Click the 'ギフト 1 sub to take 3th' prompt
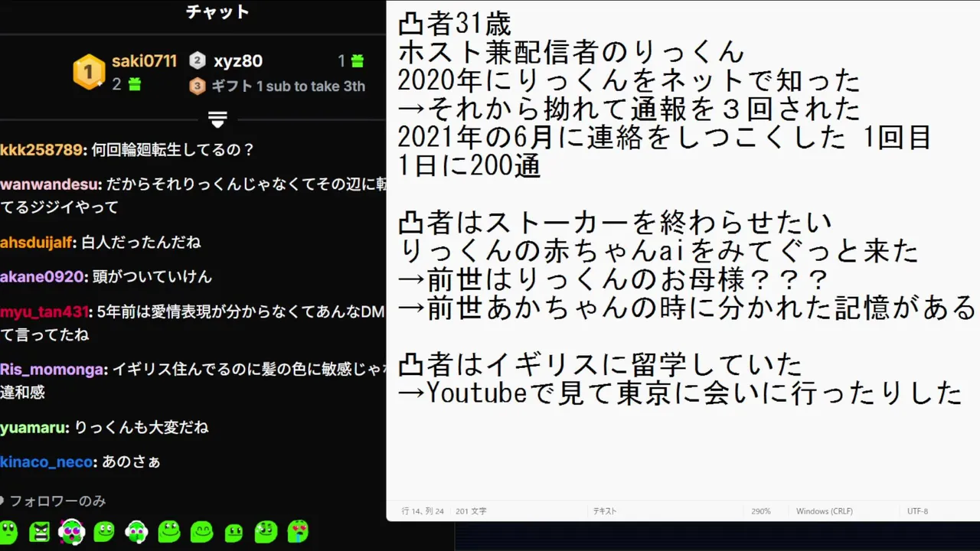 pos(288,86)
